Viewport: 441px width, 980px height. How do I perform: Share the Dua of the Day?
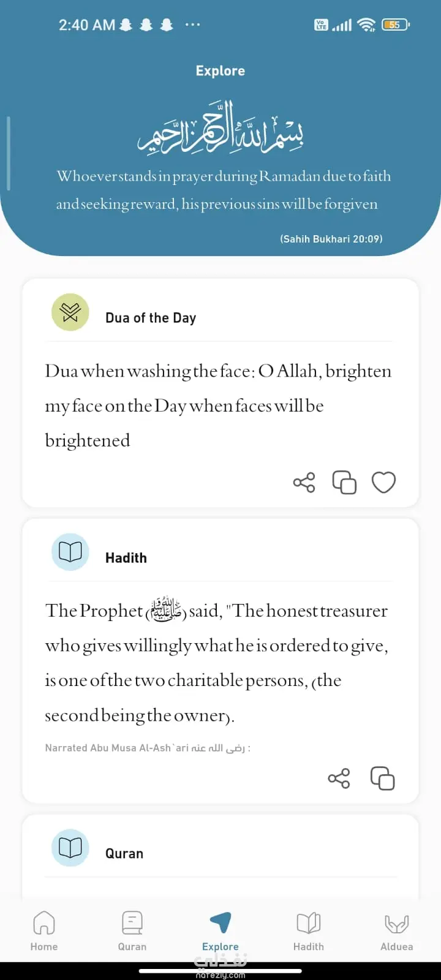304,483
